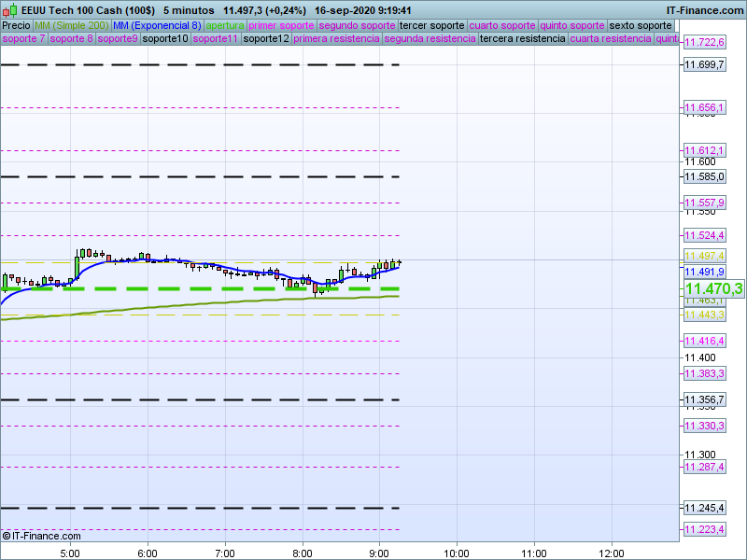Viewport: 747px width, 560px height.
Task: Click the 11.470,3 green price tag
Action: 713,289
